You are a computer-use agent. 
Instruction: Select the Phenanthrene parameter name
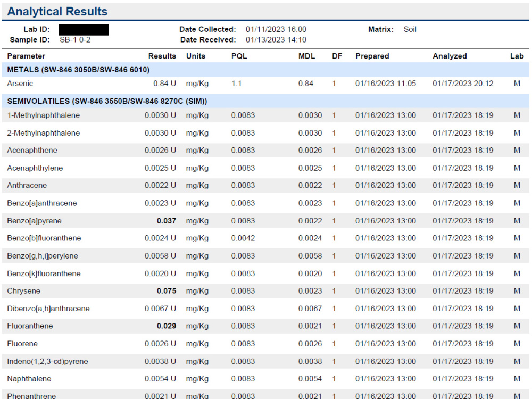tap(31, 396)
